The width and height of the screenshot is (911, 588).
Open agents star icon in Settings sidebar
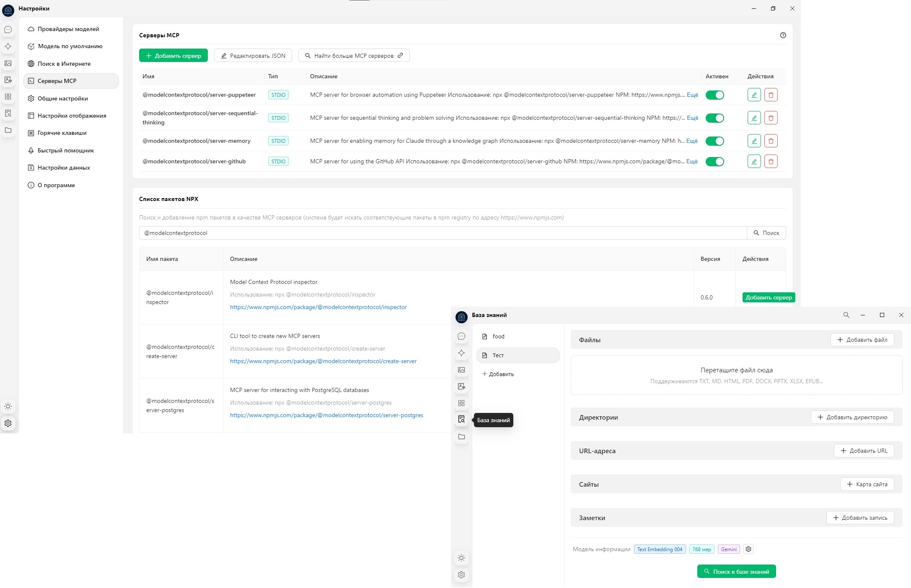(8, 46)
